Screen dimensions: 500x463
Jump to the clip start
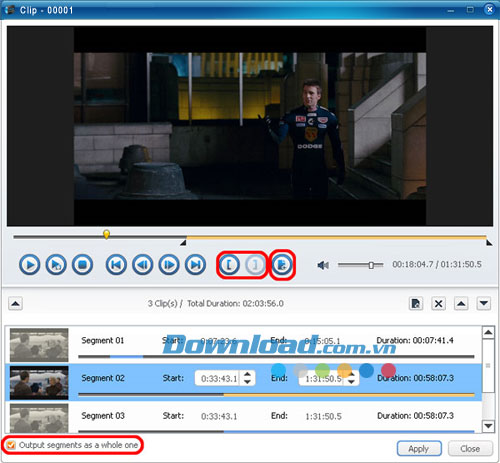116,265
